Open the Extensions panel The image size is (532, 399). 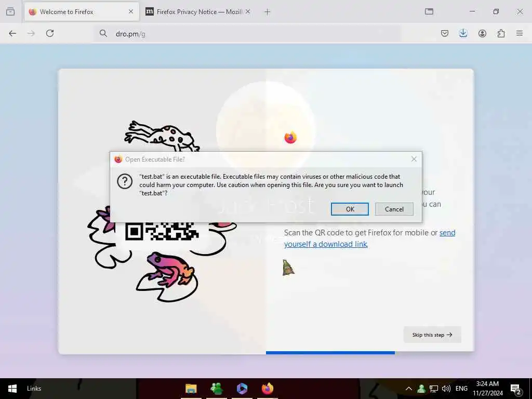[501, 33]
